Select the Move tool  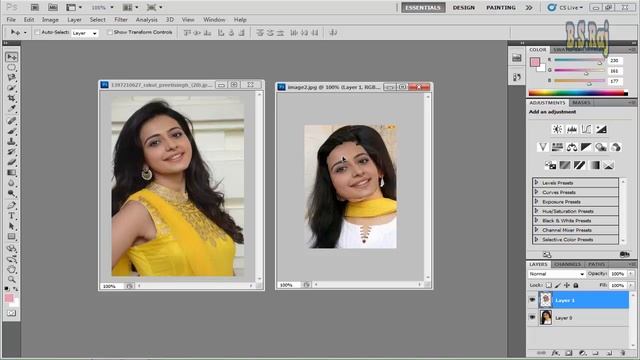[11, 57]
